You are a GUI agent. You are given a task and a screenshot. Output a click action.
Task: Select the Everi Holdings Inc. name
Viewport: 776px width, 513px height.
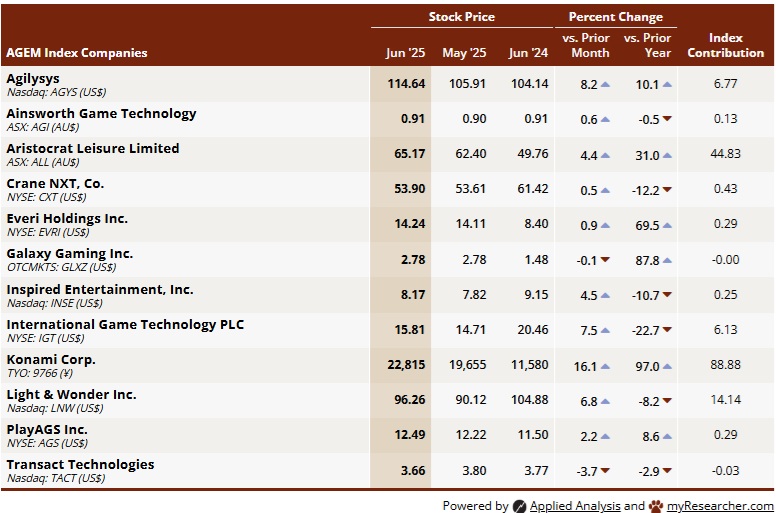pyautogui.click(x=67, y=219)
